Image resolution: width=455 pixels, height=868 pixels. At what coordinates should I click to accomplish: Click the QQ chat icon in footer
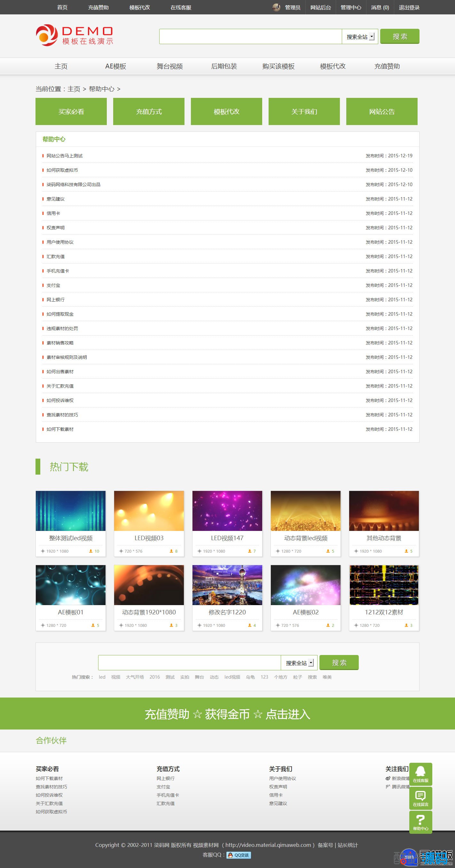[239, 855]
